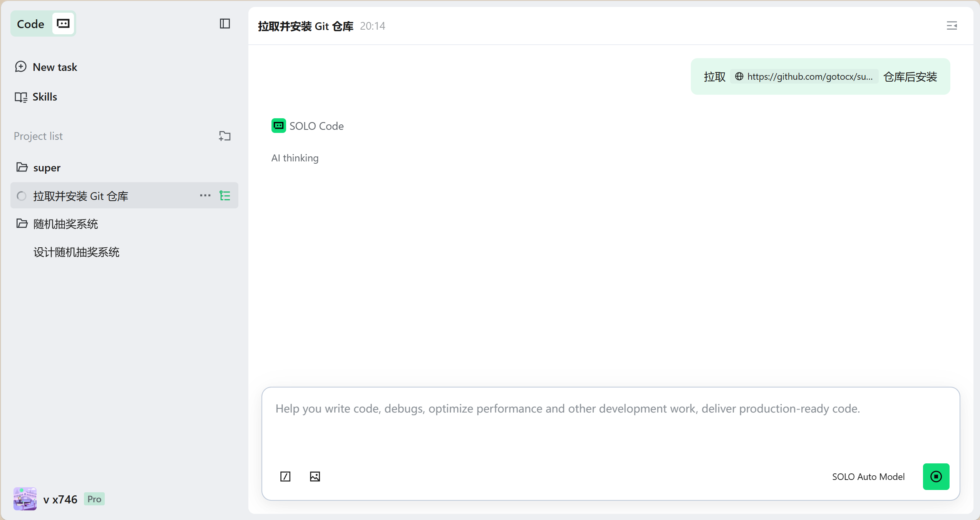Expand the AI thinking section
980x520 pixels.
295,158
